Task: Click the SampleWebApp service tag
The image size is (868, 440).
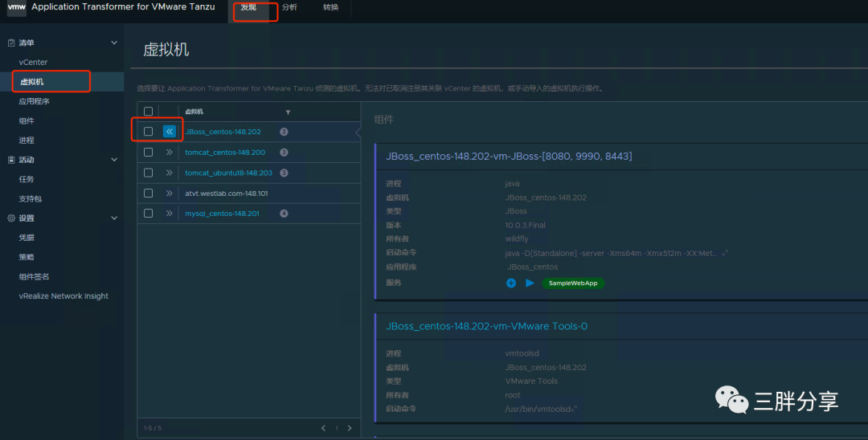Action: [573, 283]
